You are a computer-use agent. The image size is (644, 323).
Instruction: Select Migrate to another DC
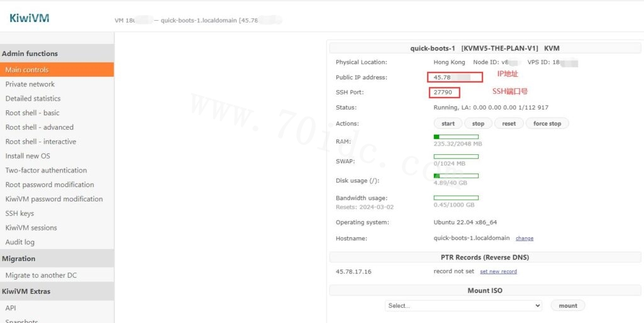click(x=41, y=276)
